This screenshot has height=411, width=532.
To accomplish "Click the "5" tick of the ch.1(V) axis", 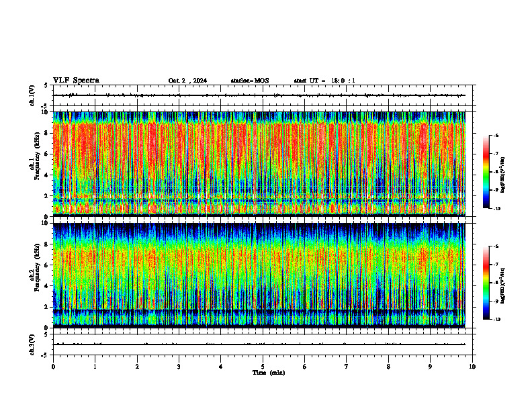I will (46, 85).
